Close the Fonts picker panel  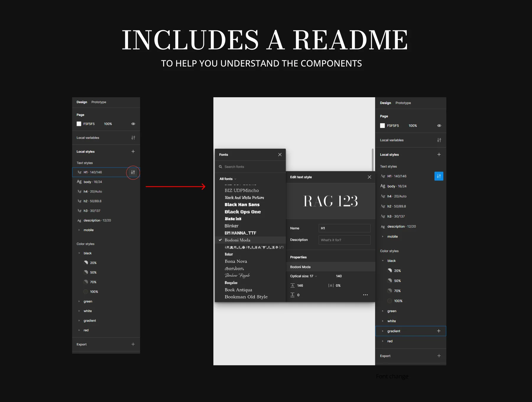280,155
